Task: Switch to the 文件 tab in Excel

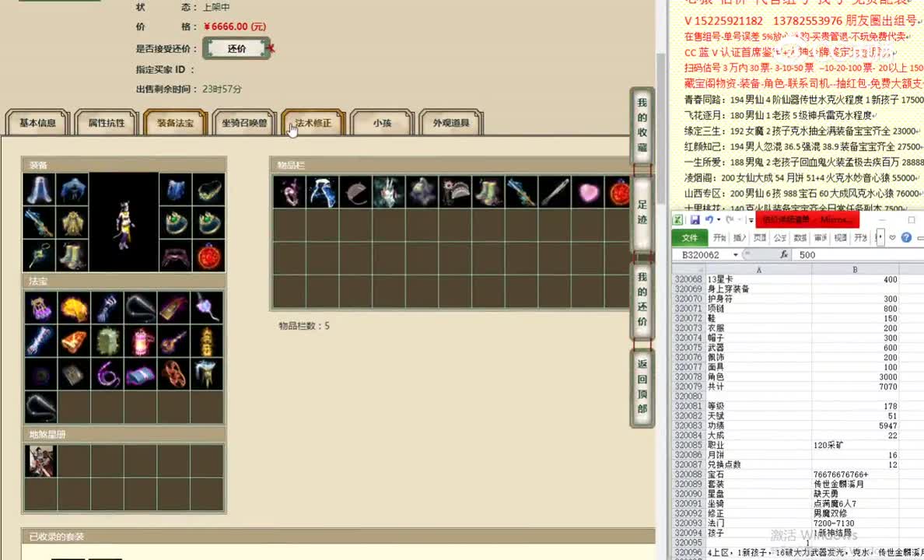Action: 691,237
